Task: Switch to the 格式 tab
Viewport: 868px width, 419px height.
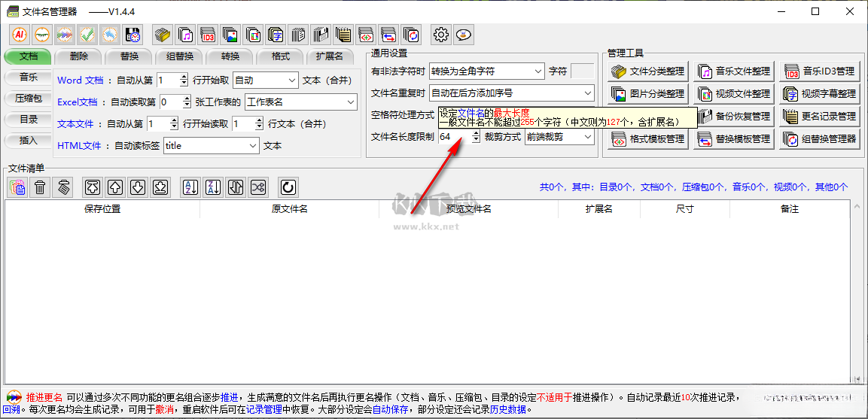Action: (280, 56)
